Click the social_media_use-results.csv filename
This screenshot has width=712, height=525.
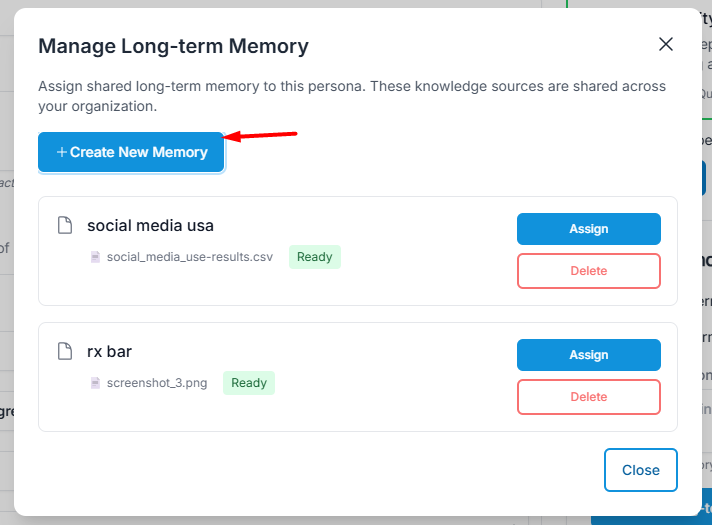[x=189, y=257]
